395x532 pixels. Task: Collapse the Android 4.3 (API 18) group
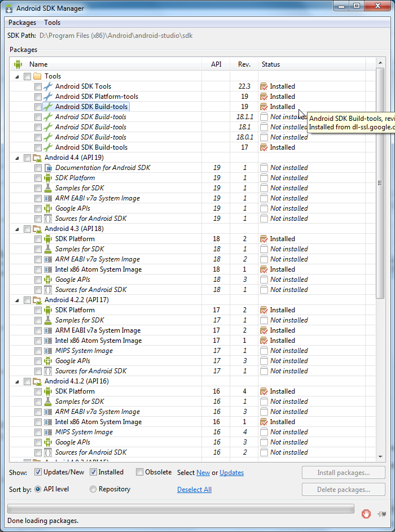pos(17,229)
